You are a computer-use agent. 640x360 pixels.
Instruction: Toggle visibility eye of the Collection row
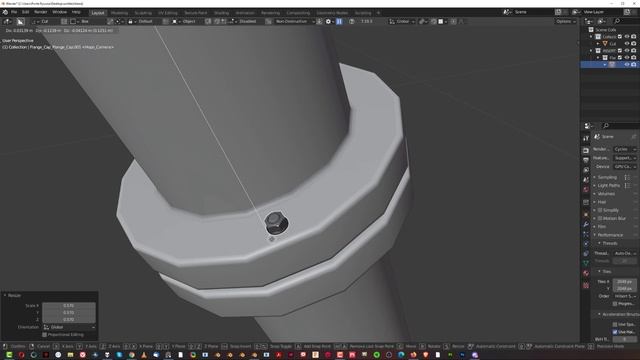tap(627, 37)
